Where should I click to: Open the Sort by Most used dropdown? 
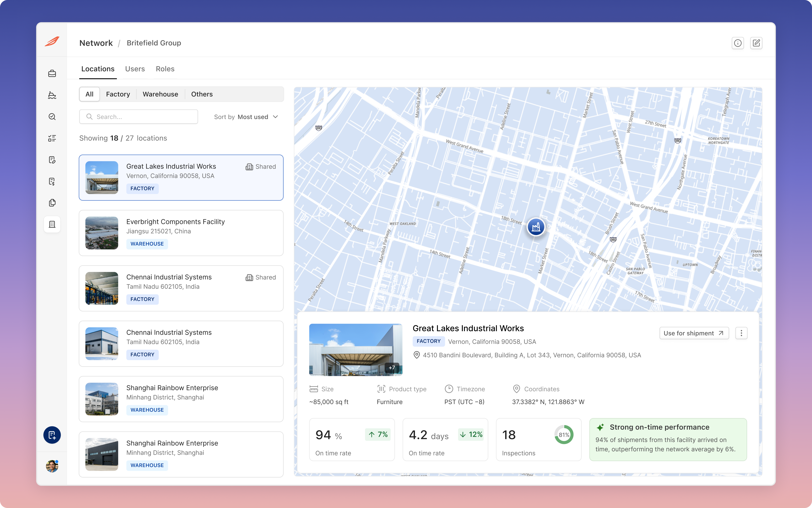(246, 117)
